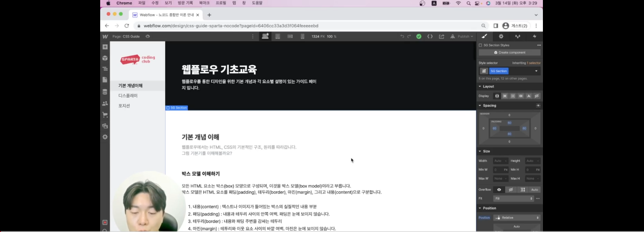Image resolution: width=644 pixels, height=232 pixels.
Task: Select the Mobile portrait breakpoint
Action: [302, 36]
